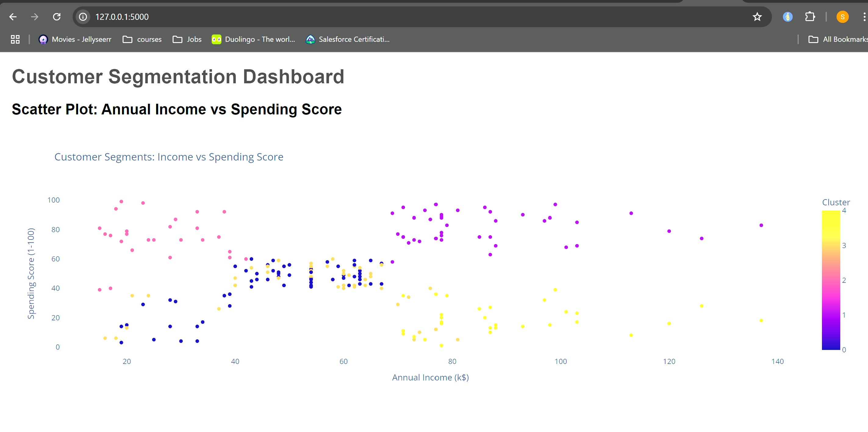Image resolution: width=868 pixels, height=432 pixels.
Task: Click the colorbar tick label 2
Action: pyautogui.click(x=844, y=280)
